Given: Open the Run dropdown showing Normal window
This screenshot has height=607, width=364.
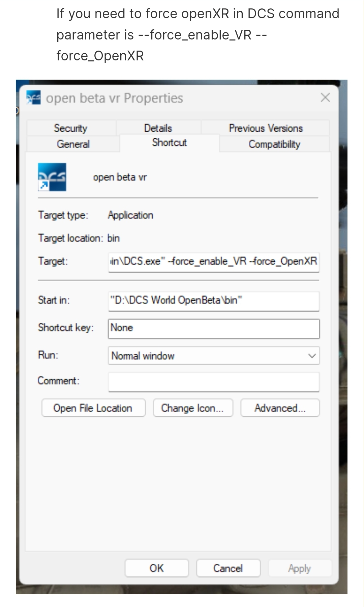Looking at the screenshot, I should click(214, 356).
